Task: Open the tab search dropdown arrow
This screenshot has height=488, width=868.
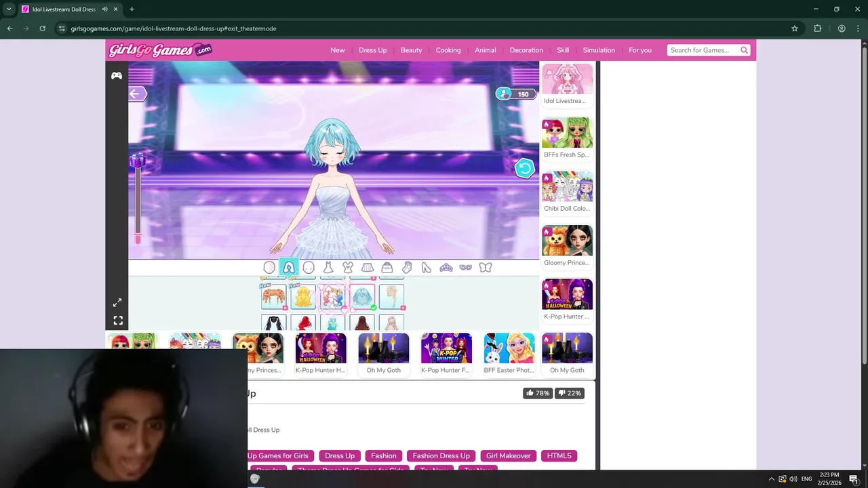Action: (8, 9)
